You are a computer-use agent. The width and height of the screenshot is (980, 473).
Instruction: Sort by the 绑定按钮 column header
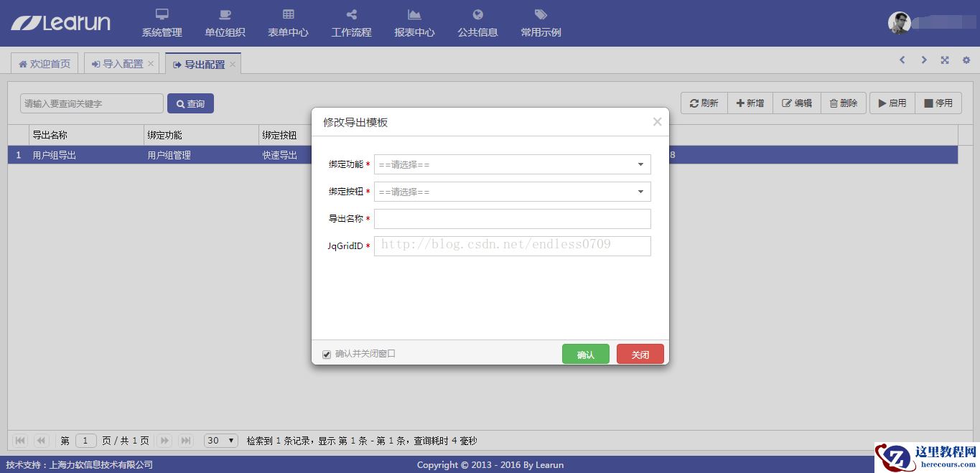point(285,135)
